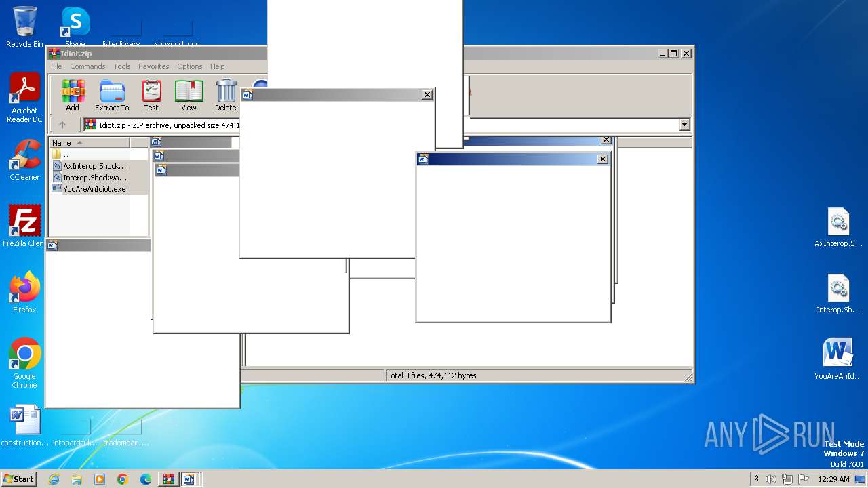868x488 pixels.
Task: Click the volume speaker tray icon
Action: (x=771, y=479)
